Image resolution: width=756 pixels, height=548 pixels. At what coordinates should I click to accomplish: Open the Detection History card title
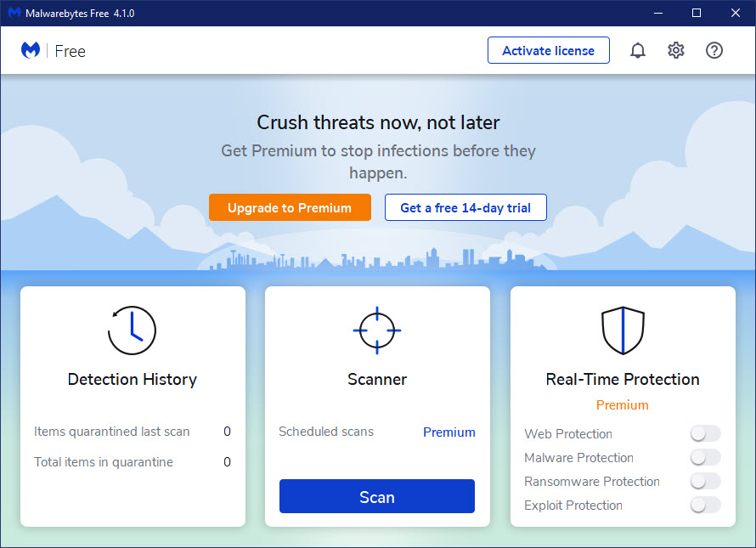pyautogui.click(x=133, y=380)
